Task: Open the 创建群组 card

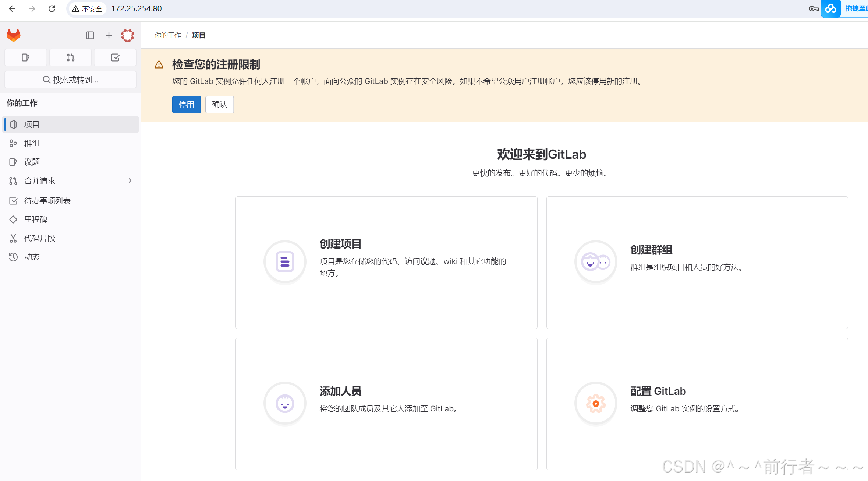Action: [697, 263]
